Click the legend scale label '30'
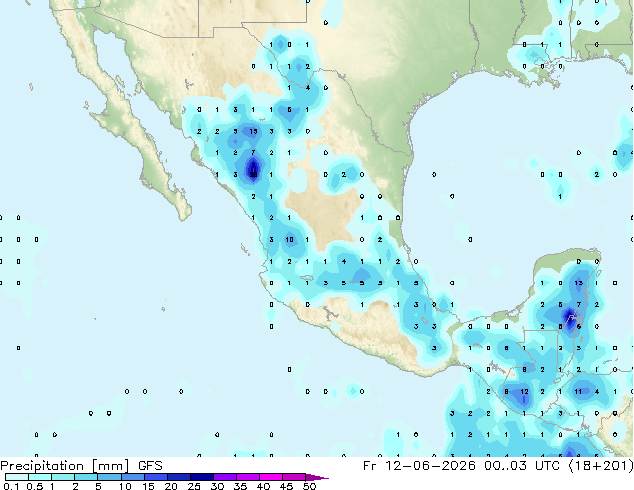This screenshot has height=490, width=634. click(x=217, y=486)
